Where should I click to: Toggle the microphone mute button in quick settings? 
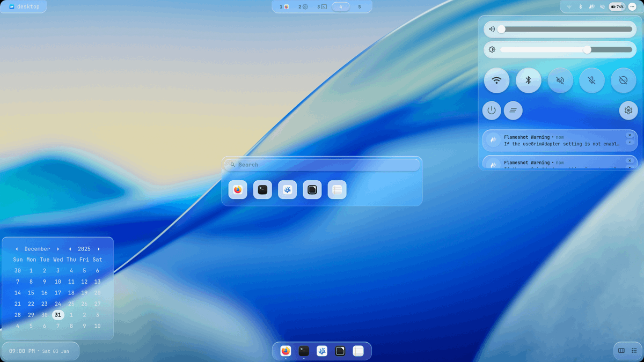point(592,80)
